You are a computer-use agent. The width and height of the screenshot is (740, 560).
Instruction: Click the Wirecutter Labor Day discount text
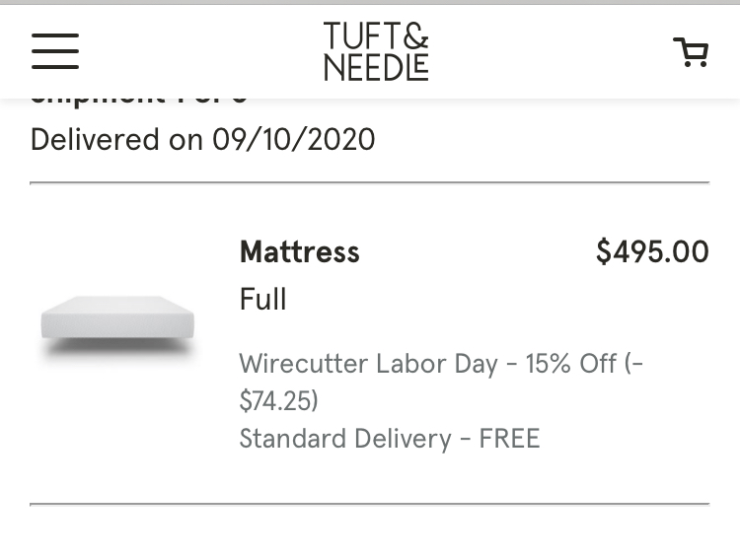pos(368,364)
